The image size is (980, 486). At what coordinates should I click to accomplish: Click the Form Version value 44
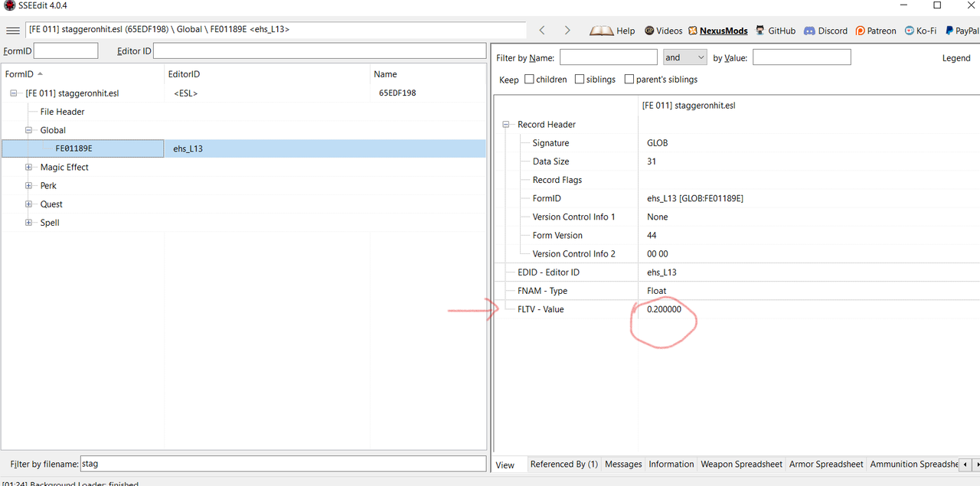coord(652,235)
